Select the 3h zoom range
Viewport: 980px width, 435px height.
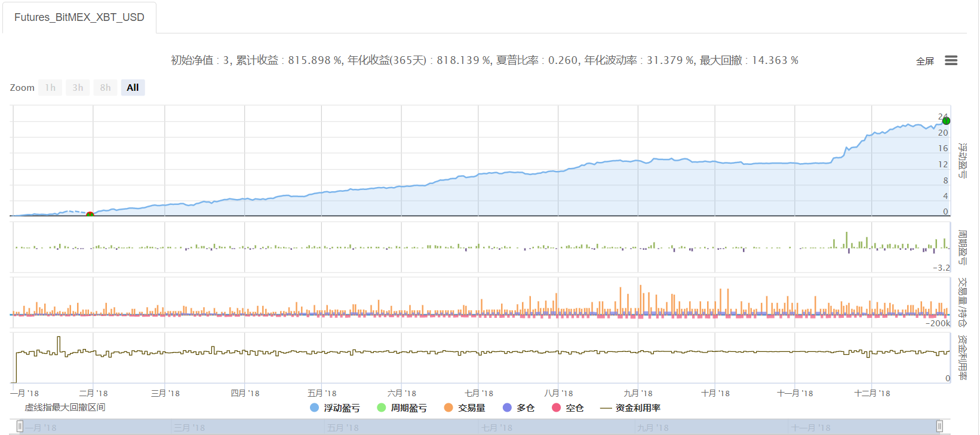[78, 88]
